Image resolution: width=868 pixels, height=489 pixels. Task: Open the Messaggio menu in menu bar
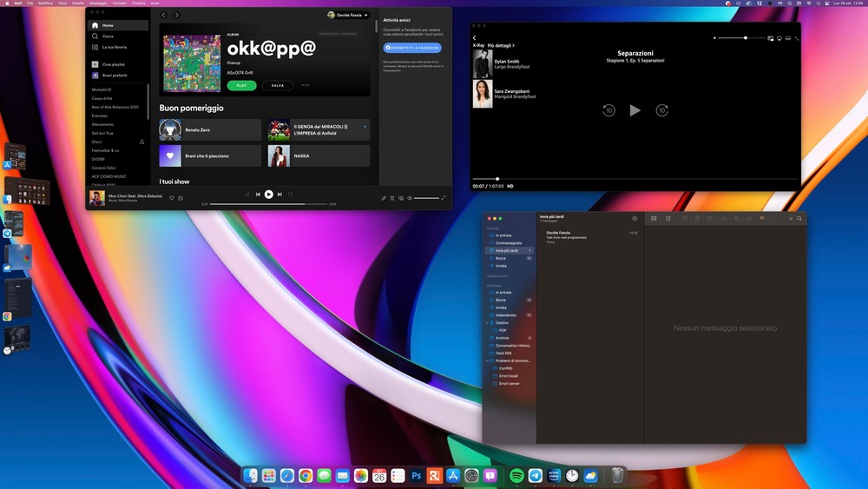coord(98,3)
